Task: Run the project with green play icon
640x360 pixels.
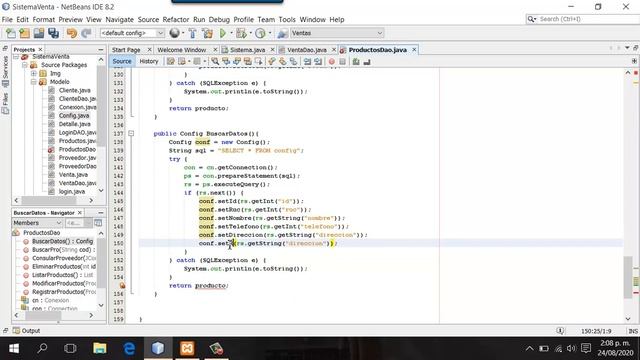Action: click(223, 33)
